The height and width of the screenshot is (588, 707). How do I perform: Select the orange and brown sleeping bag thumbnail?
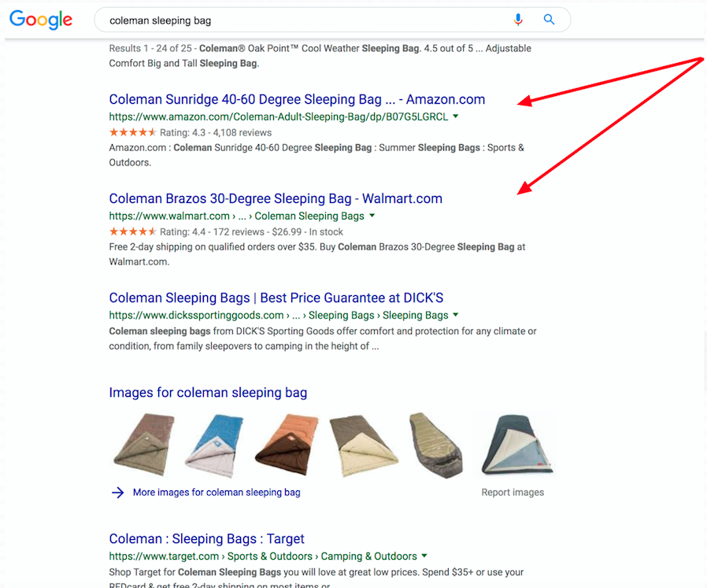[x=287, y=444]
